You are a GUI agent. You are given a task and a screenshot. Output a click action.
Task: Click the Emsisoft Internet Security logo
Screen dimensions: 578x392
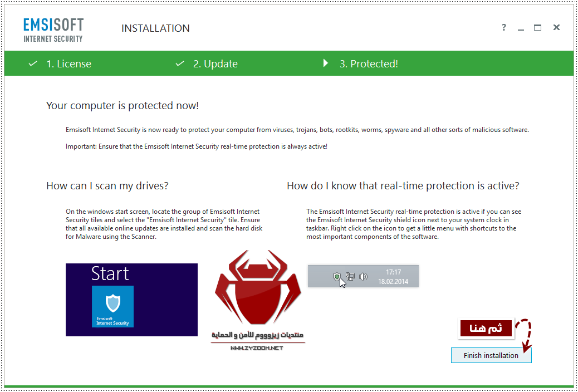(53, 30)
